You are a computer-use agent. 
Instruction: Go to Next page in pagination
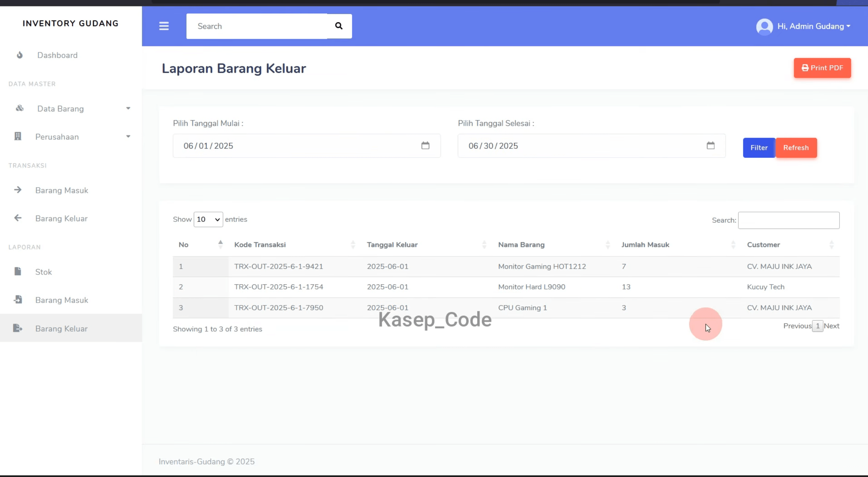pos(832,326)
